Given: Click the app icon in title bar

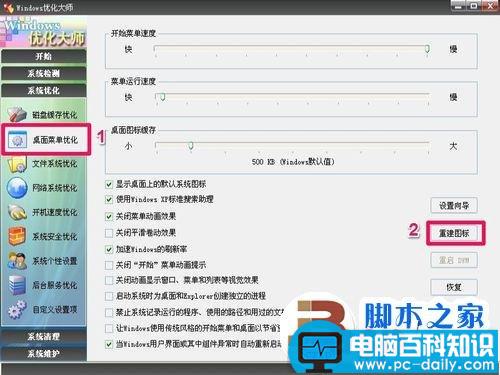Looking at the screenshot, I should point(9,7).
